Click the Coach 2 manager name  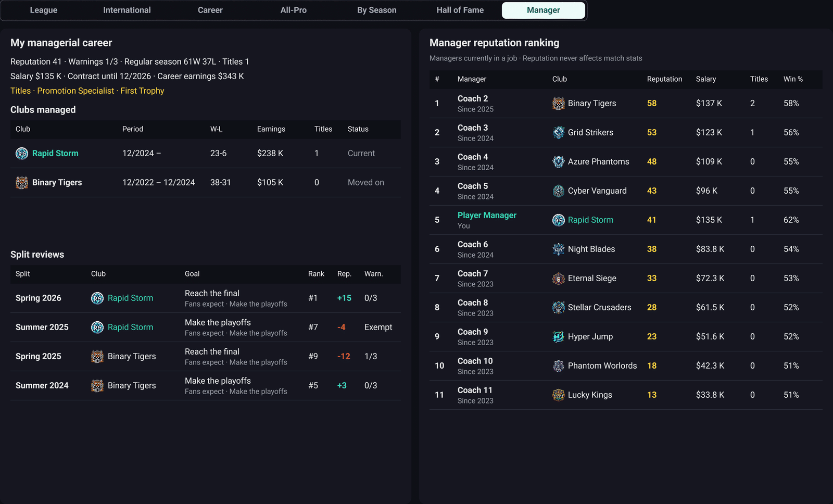click(473, 98)
